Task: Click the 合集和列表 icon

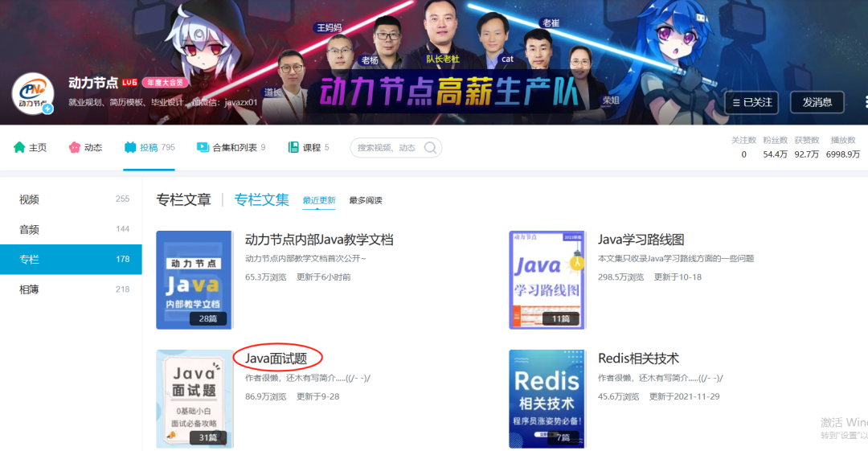Action: (203, 148)
